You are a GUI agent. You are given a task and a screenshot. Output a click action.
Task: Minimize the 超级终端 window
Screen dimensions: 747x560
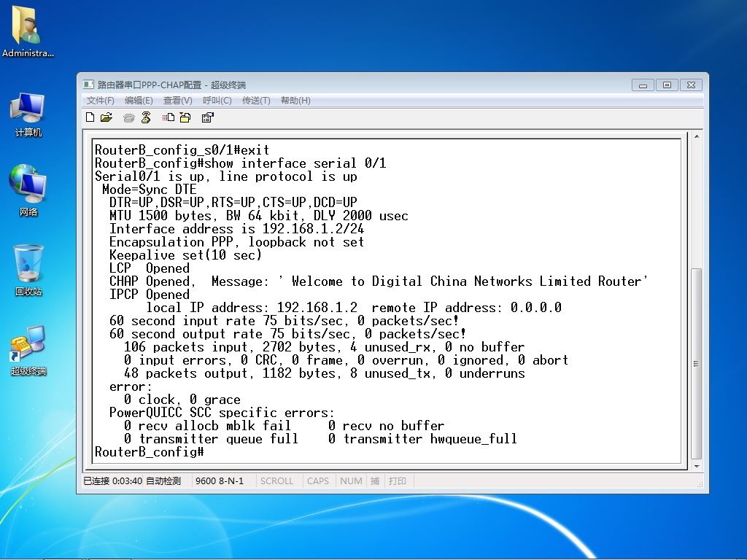click(x=643, y=85)
